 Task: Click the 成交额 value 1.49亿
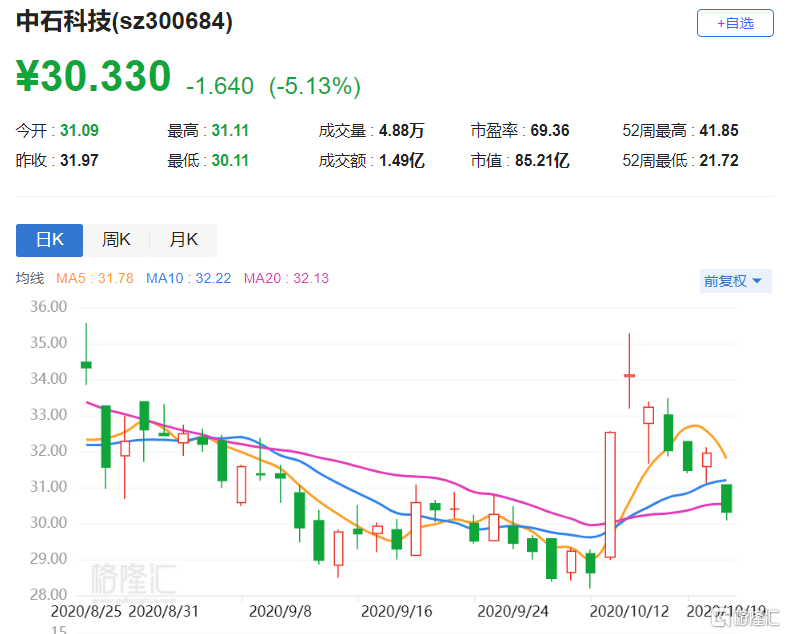point(402,160)
